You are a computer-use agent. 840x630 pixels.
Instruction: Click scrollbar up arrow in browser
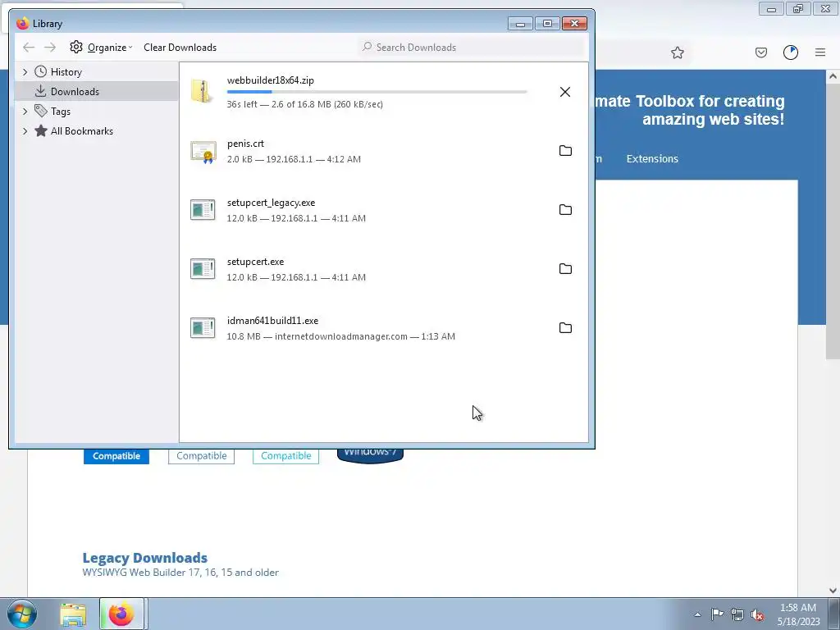coord(833,76)
